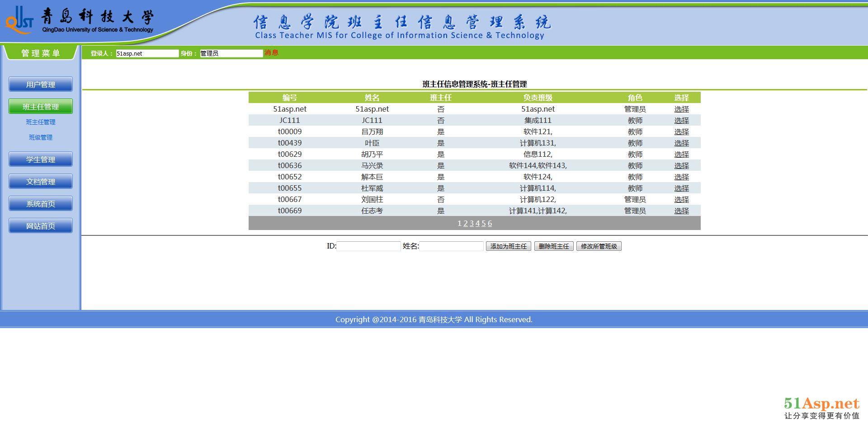Open 学生管理 menu button
Screen dimensions: 868x427
[41, 160]
